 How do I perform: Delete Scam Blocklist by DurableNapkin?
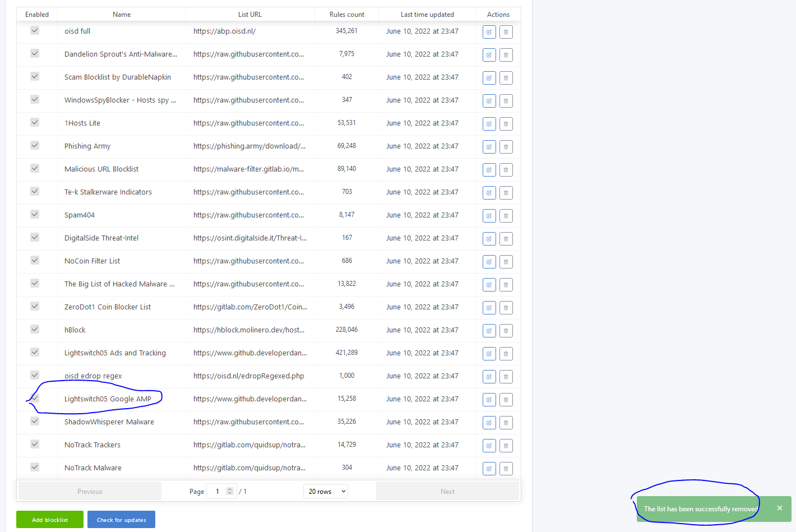click(x=506, y=78)
